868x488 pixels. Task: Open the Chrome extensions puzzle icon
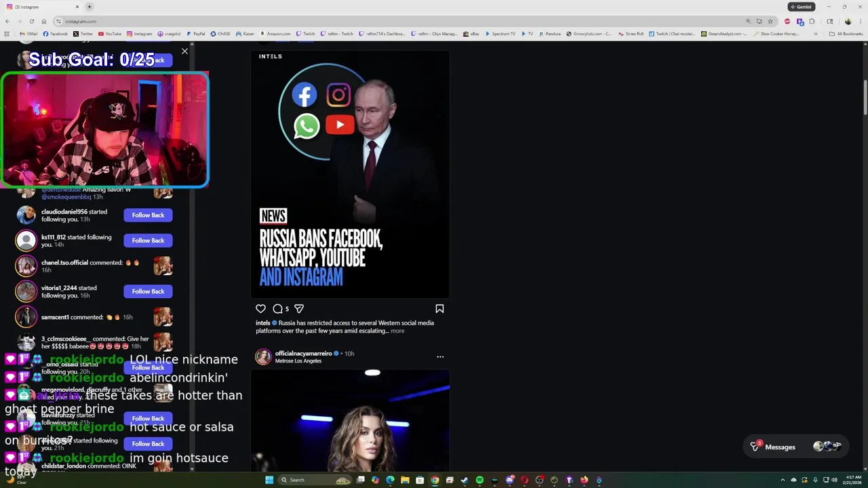pos(812,21)
